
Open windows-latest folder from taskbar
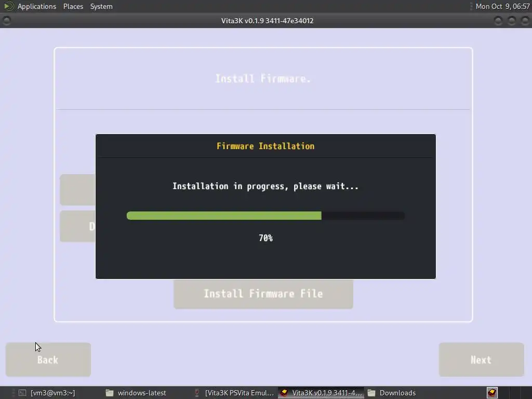(141, 393)
